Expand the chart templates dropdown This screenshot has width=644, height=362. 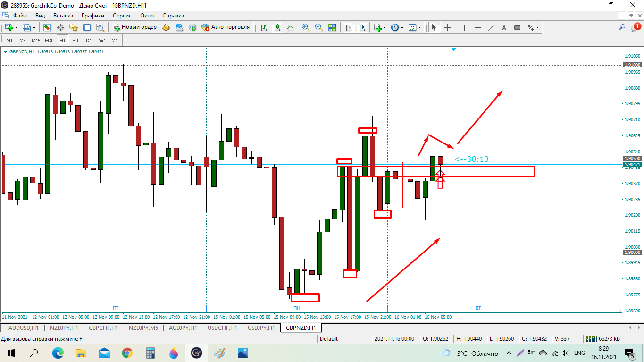click(x=419, y=27)
